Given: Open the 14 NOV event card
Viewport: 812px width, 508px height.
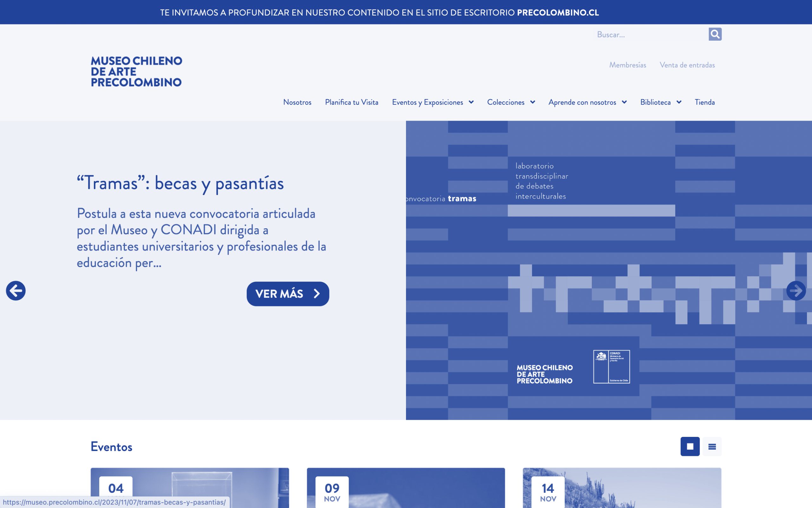Looking at the screenshot, I should [622, 488].
